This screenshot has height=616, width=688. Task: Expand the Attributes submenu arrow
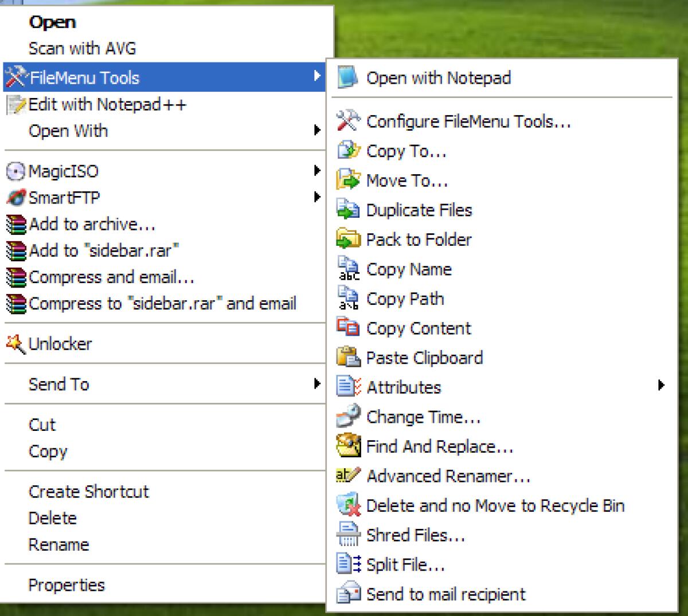coord(661,385)
